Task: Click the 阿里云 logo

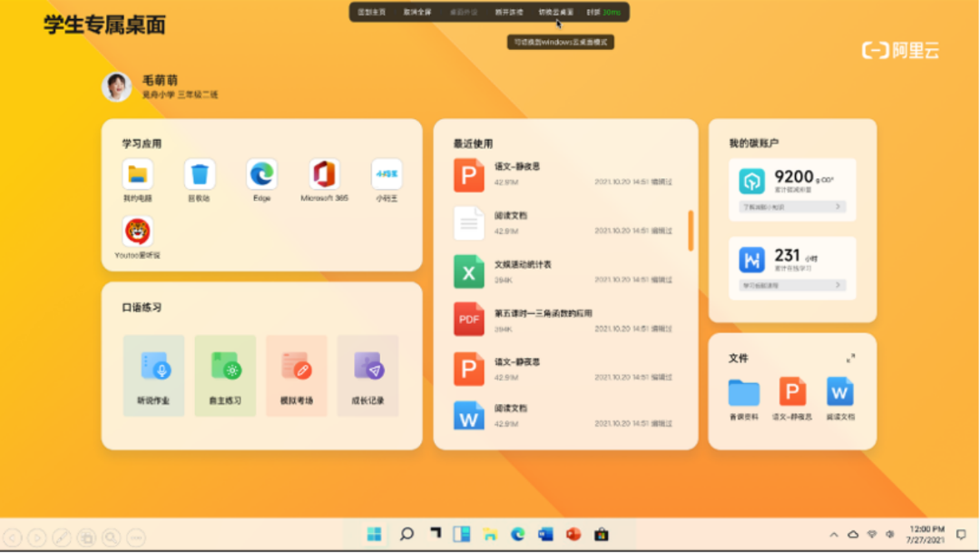Action: coord(901,50)
